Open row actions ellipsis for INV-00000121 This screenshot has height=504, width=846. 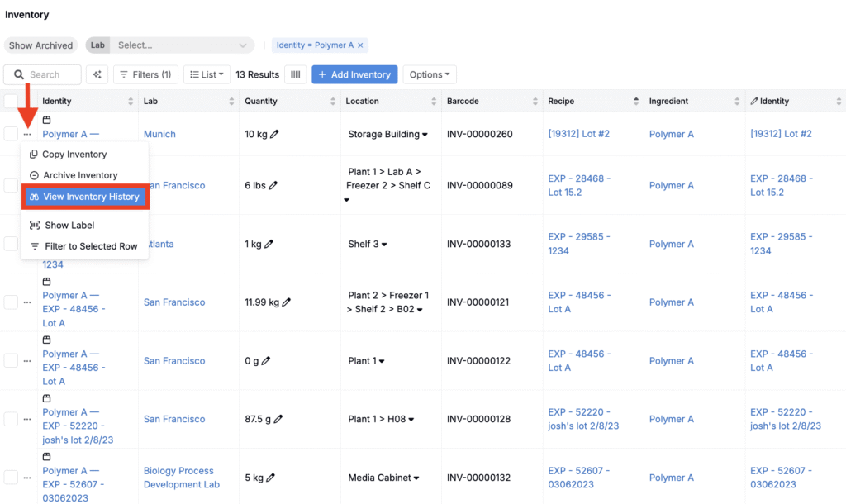[27, 302]
